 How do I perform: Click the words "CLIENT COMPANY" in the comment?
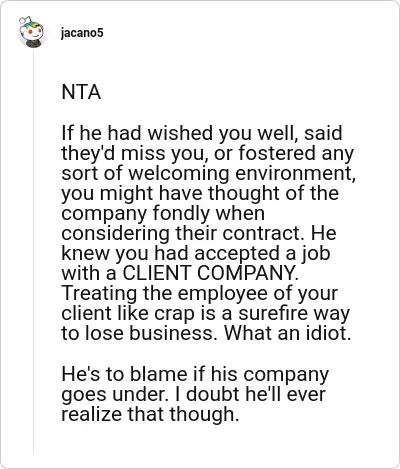click(209, 273)
